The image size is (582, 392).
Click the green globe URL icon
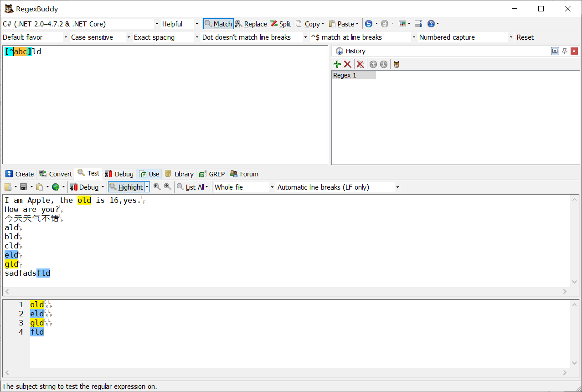pyautogui.click(x=56, y=187)
